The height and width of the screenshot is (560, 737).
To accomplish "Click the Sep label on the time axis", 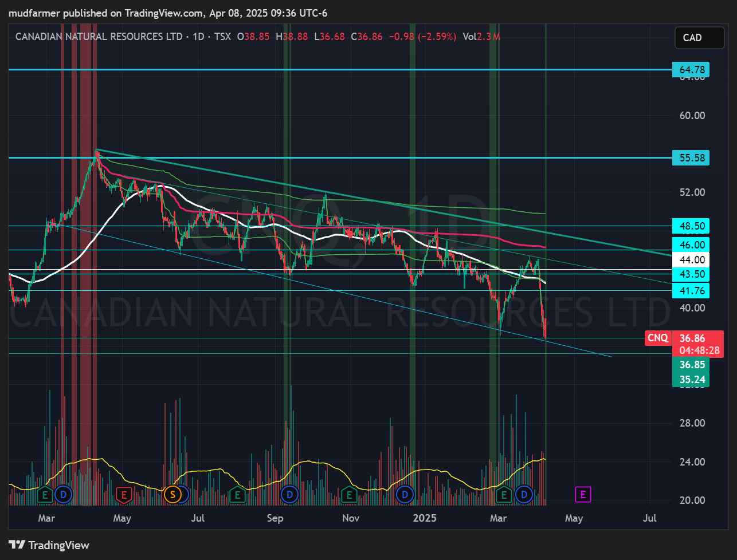I will click(x=276, y=518).
